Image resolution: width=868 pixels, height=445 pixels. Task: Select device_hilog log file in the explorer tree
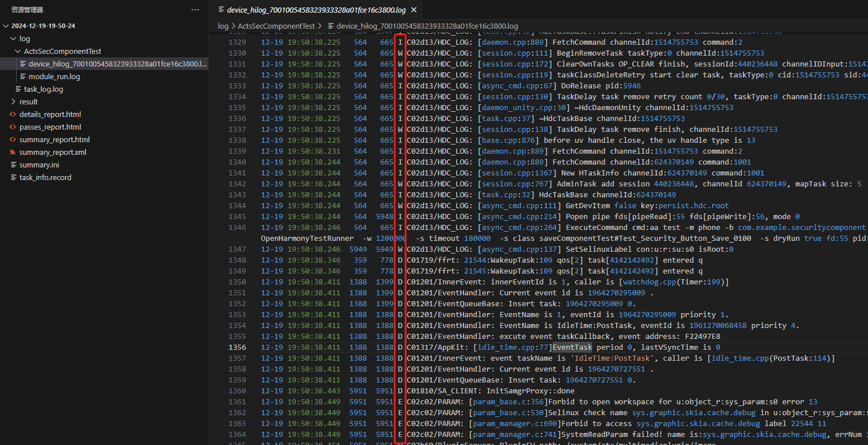click(104, 64)
